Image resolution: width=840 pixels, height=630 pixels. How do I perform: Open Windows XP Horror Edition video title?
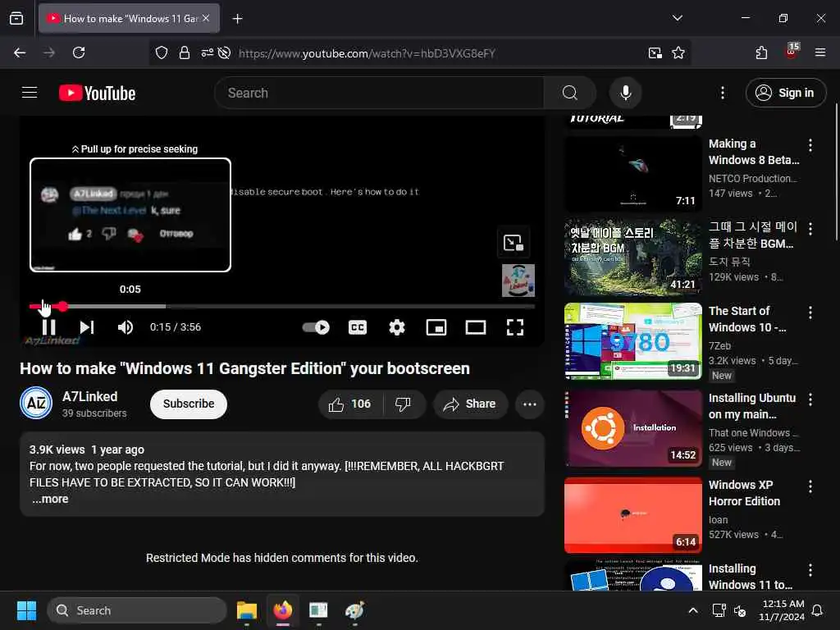(x=744, y=493)
